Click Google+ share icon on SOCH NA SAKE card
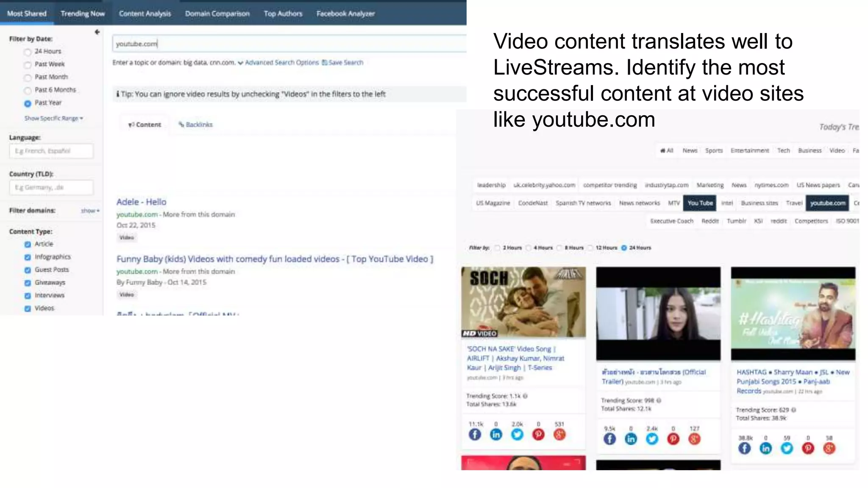 (559, 434)
